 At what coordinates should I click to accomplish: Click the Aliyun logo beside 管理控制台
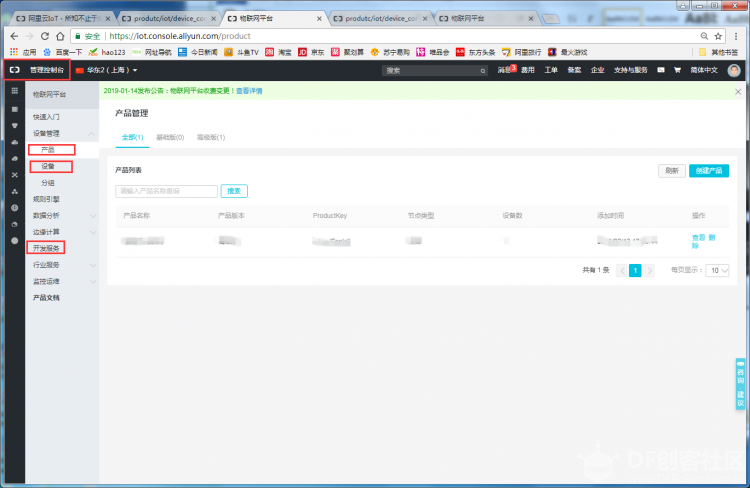15,70
